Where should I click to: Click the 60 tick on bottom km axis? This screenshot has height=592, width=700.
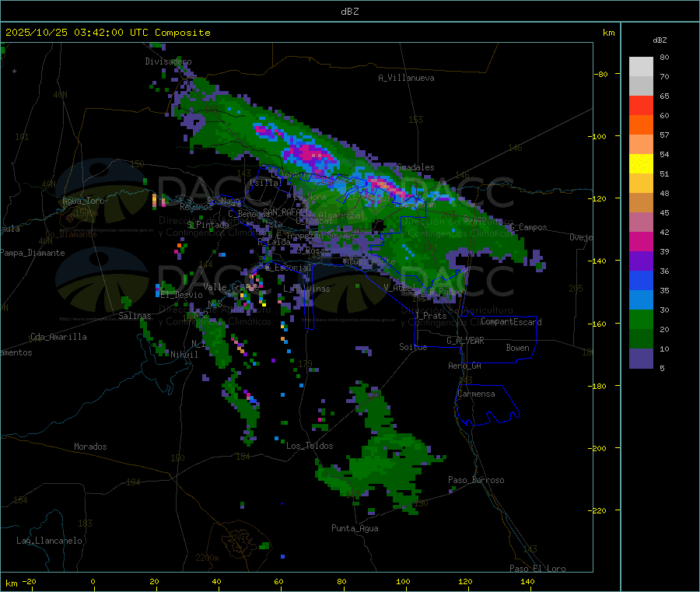(278, 581)
